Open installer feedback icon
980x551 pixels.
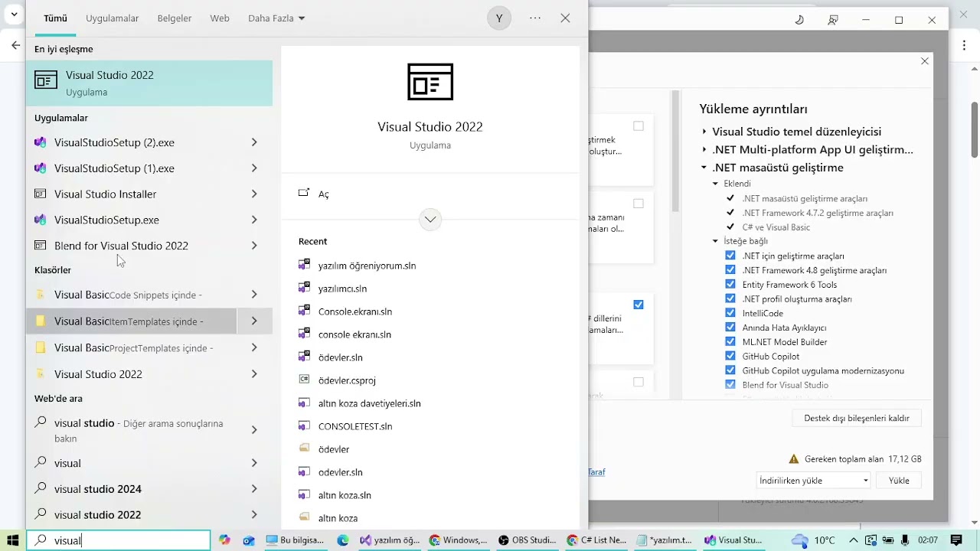pos(833,20)
